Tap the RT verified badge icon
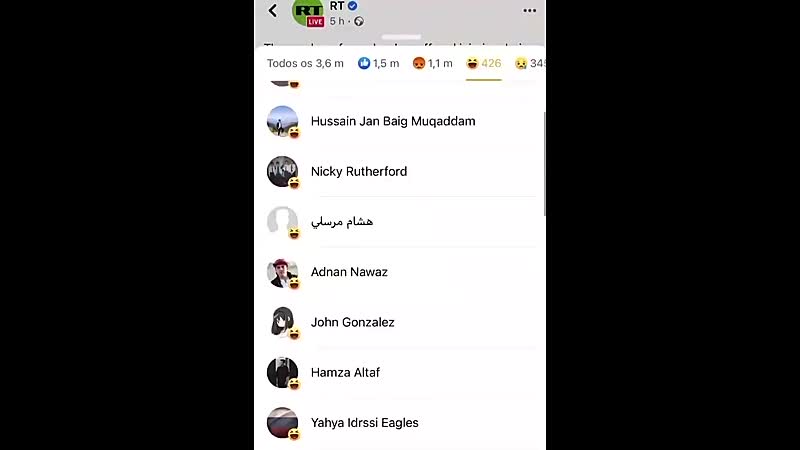800x450 pixels. coord(353,6)
